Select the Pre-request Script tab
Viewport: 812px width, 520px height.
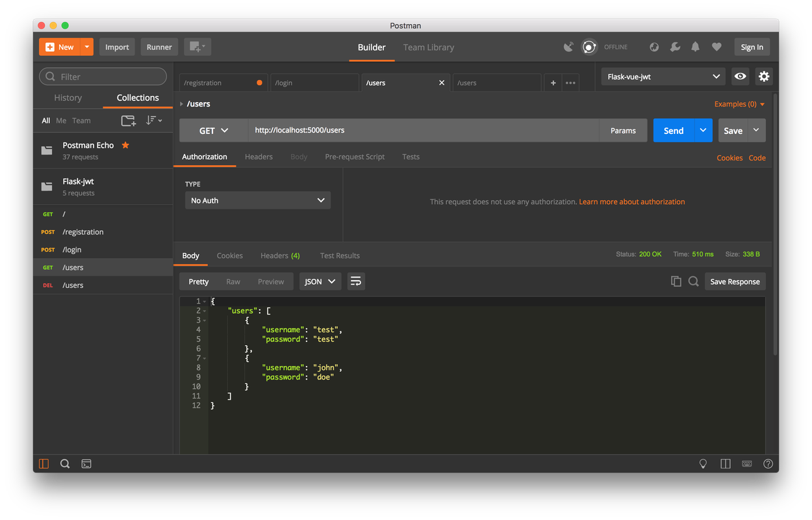click(355, 157)
